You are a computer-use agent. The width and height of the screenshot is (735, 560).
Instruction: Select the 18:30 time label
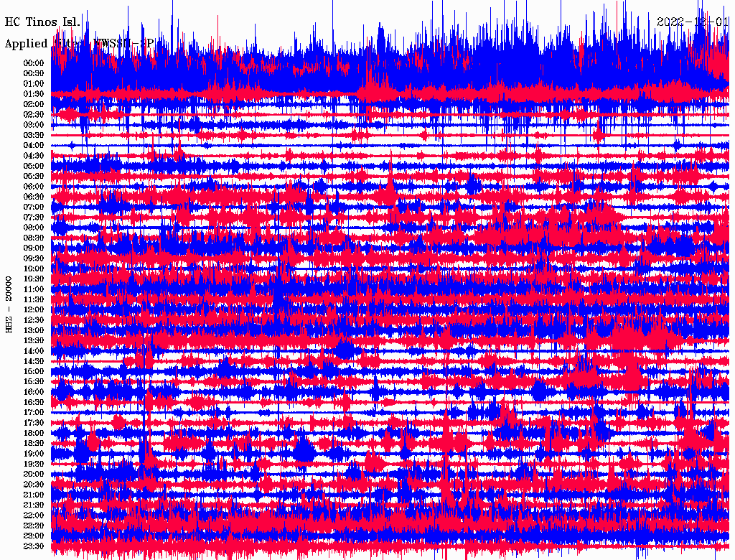click(34, 444)
